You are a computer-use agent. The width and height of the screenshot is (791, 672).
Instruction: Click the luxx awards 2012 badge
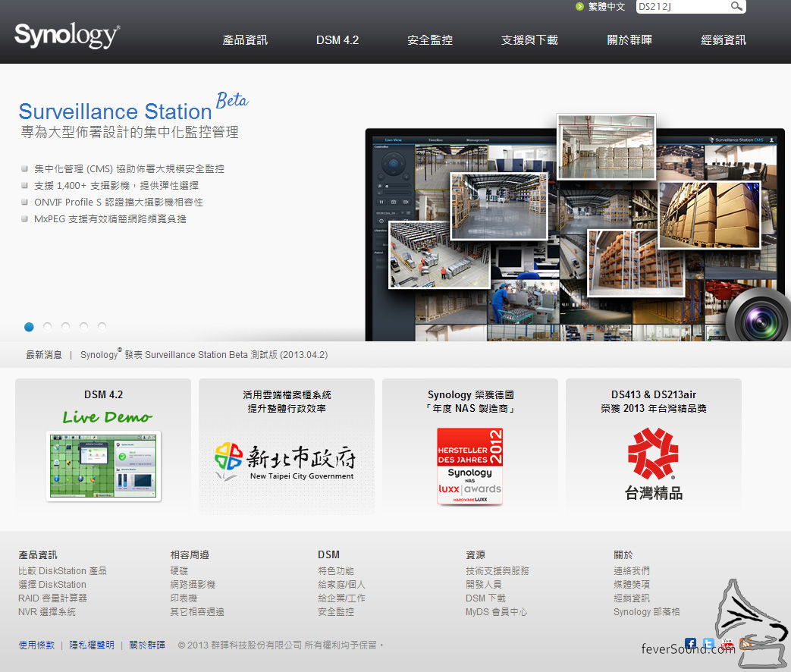[x=469, y=466]
